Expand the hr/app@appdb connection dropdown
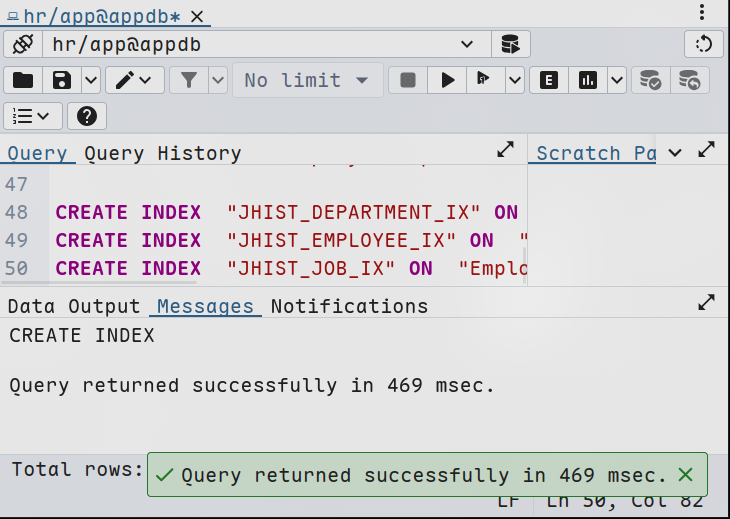 coord(466,44)
